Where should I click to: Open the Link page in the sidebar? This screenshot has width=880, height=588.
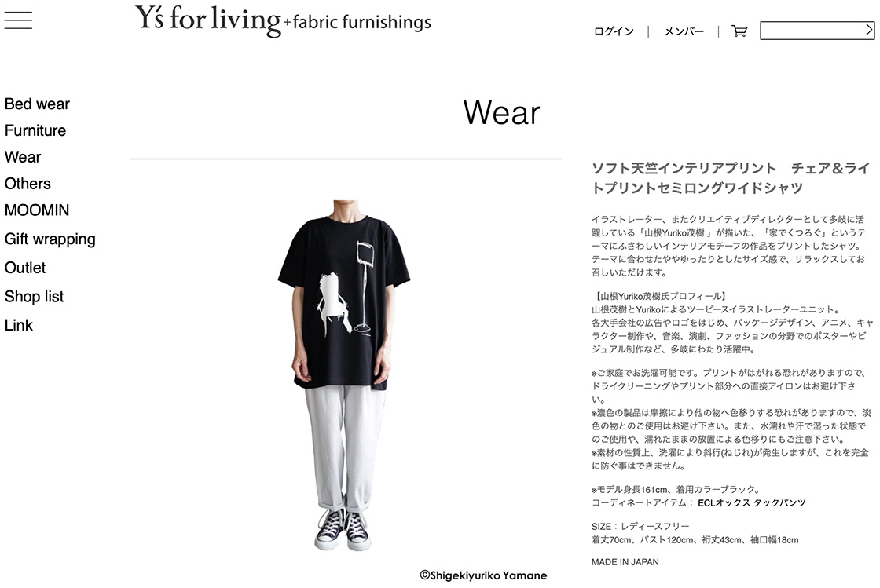tap(19, 326)
